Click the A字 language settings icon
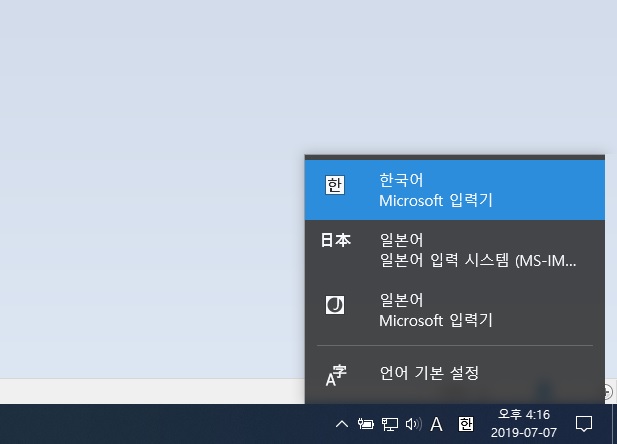Image resolution: width=617 pixels, height=444 pixels. 336,376
